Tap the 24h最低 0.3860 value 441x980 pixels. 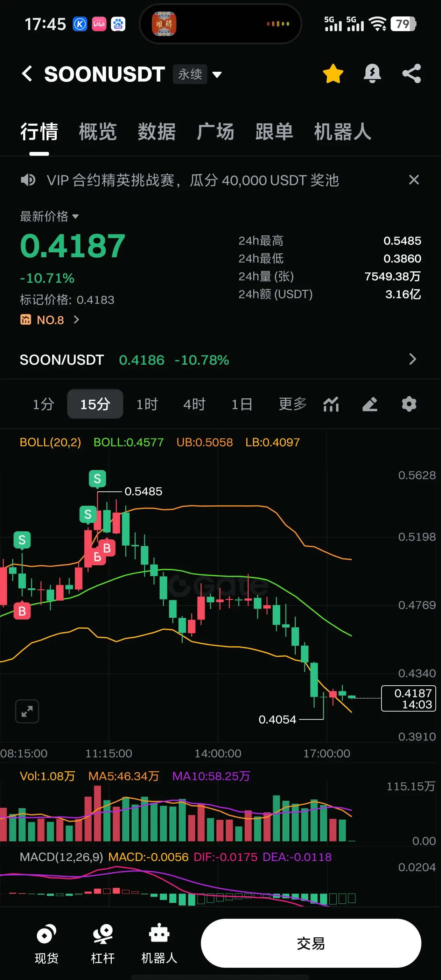click(402, 258)
